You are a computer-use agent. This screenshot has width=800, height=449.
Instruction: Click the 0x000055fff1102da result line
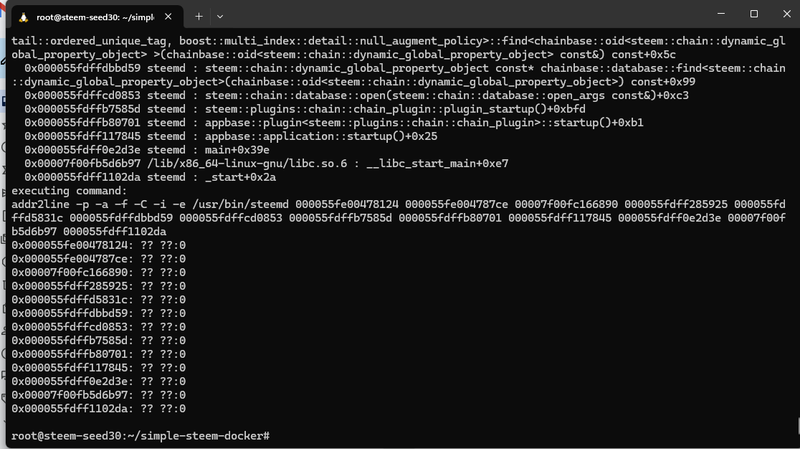click(98, 409)
